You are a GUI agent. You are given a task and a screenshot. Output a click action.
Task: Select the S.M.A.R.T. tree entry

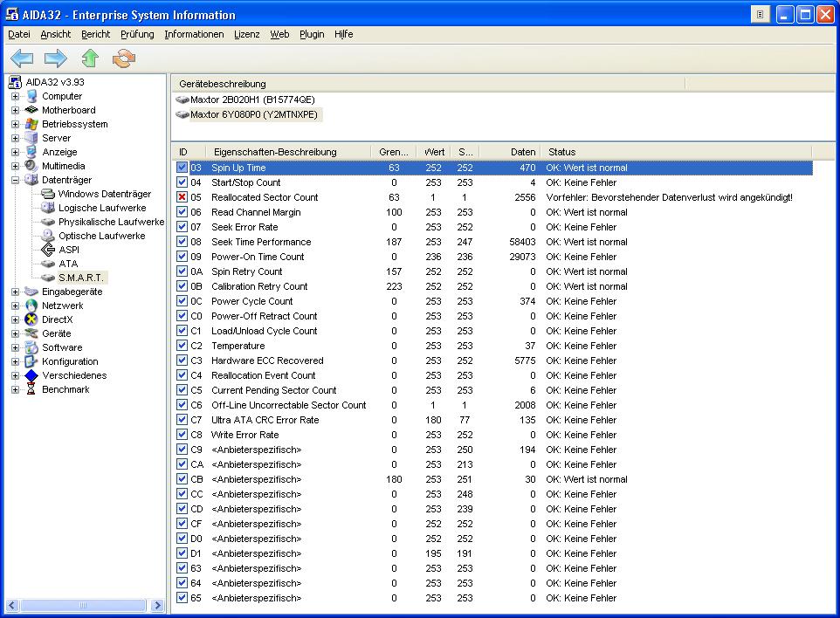pyautogui.click(x=80, y=278)
